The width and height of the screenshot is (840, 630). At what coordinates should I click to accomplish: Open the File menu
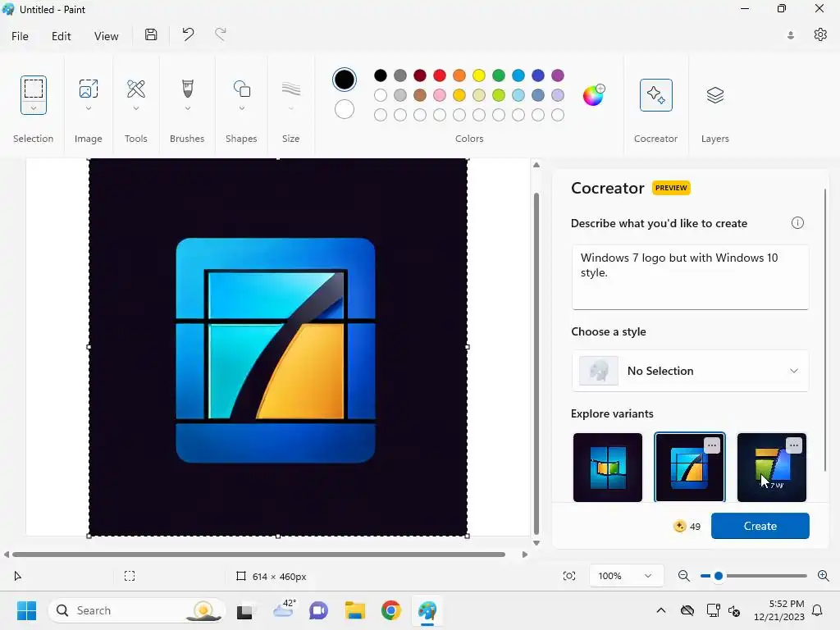coord(20,36)
